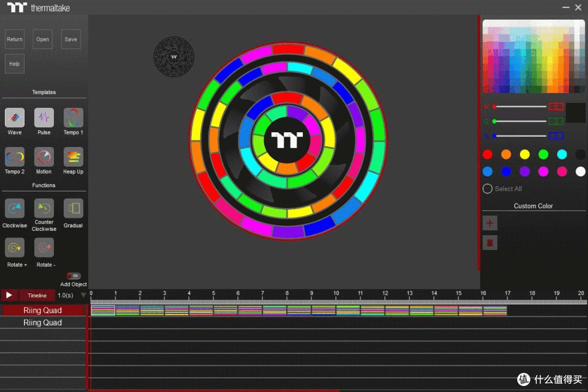Open the Help button
The height and width of the screenshot is (392, 588).
click(15, 64)
